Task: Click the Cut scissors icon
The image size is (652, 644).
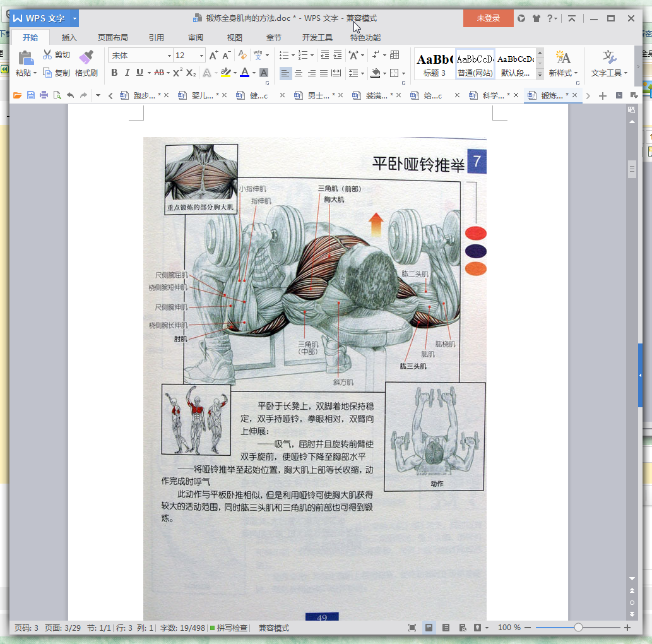Action: 47,54
